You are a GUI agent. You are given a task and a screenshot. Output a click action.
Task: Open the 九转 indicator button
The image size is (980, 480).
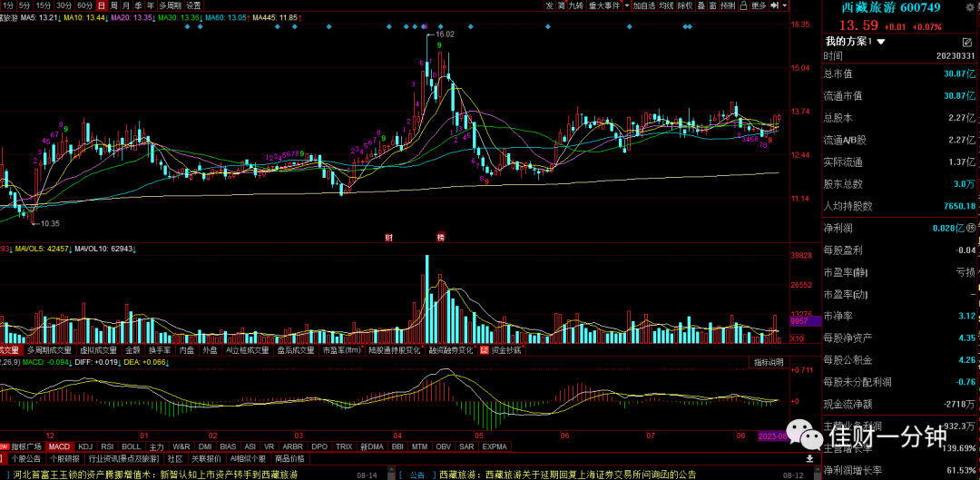pos(576,5)
